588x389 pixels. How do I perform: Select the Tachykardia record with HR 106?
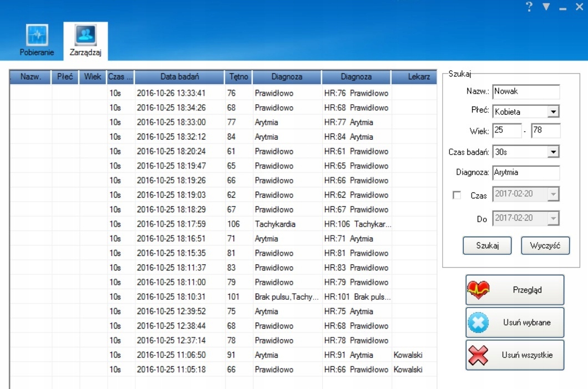(223, 224)
